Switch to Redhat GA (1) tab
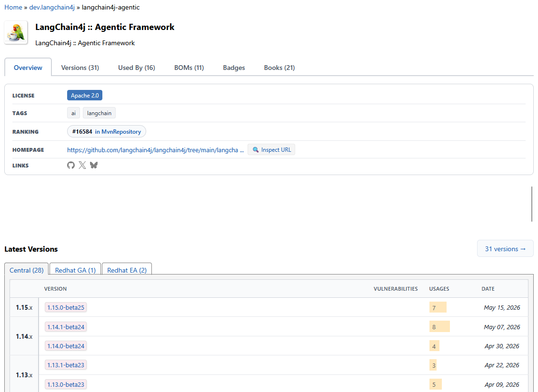 (75, 270)
